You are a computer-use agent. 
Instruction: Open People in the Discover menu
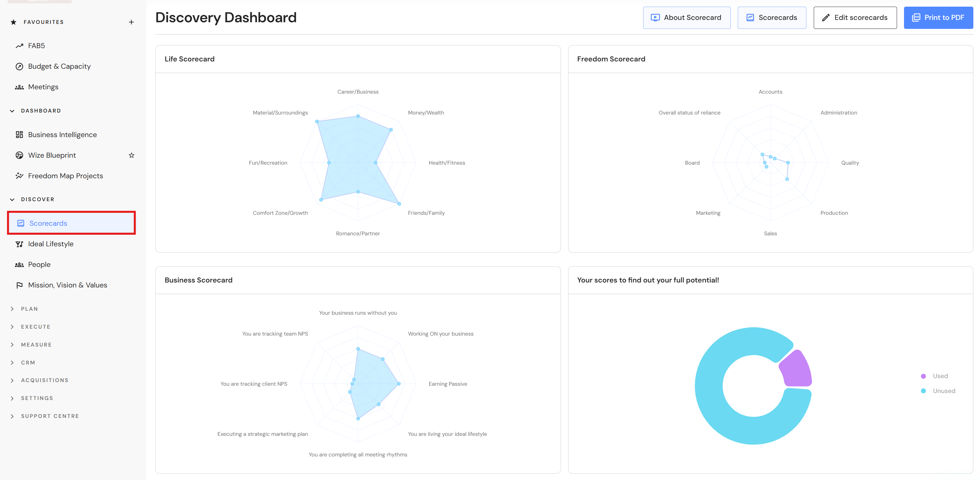click(x=39, y=265)
